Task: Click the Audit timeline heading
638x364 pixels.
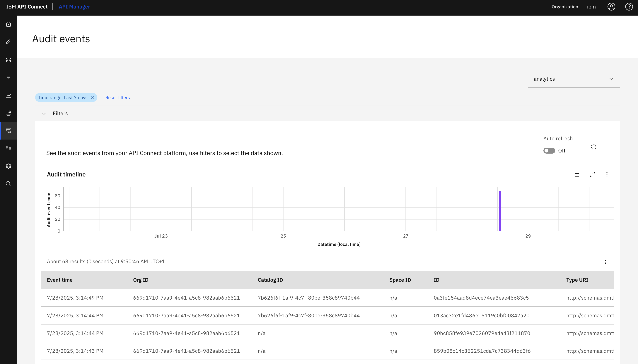Action: pos(66,174)
